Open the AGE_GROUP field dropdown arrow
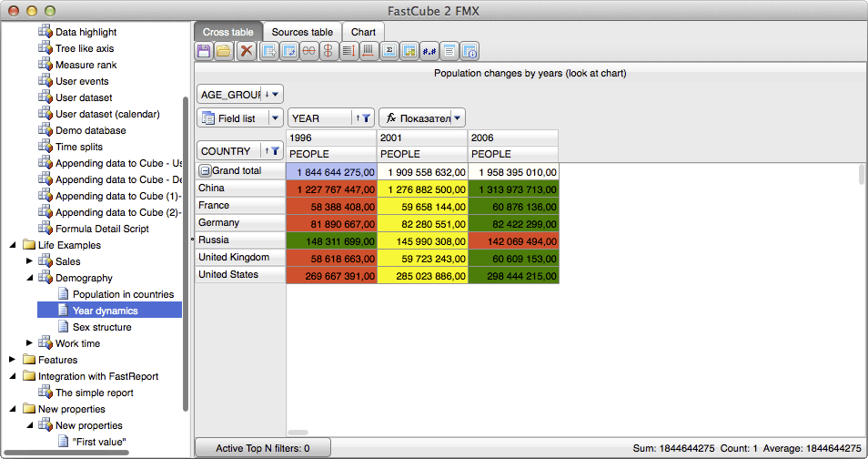The image size is (868, 459). pyautogui.click(x=276, y=94)
